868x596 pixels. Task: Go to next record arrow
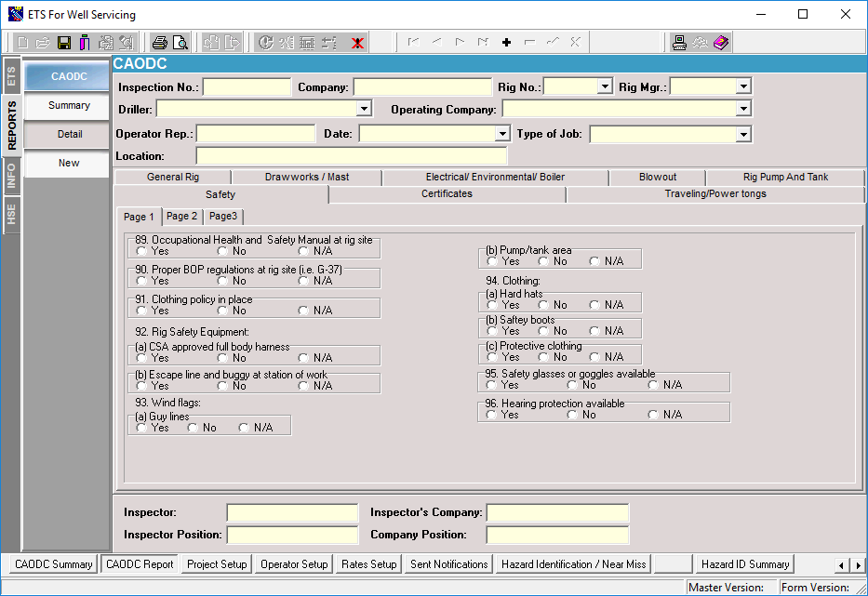coord(460,42)
